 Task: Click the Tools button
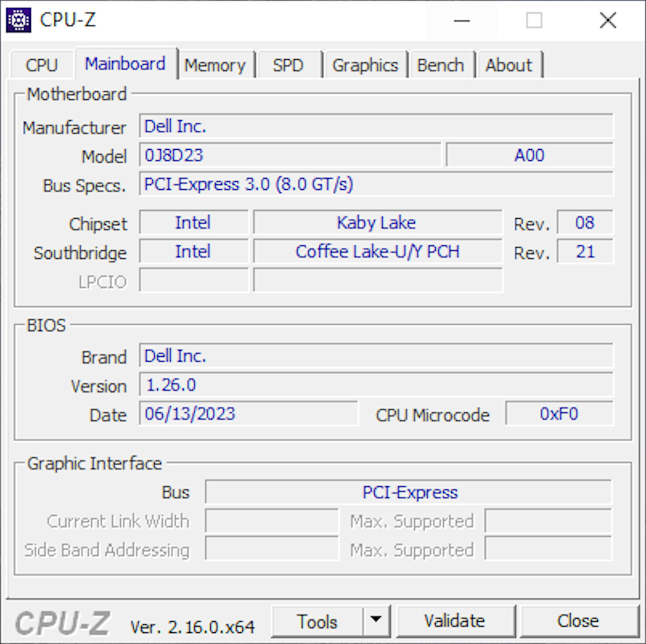point(317,621)
